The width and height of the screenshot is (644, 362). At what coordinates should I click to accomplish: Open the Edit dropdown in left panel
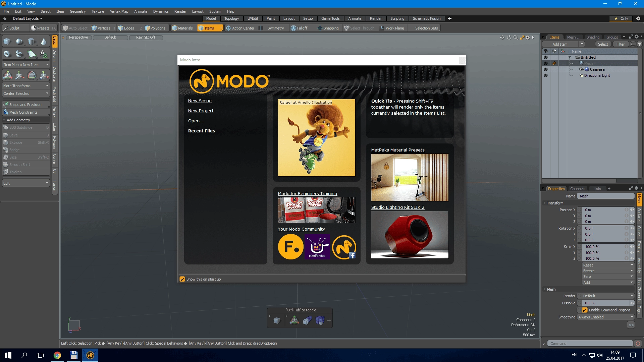tap(26, 183)
